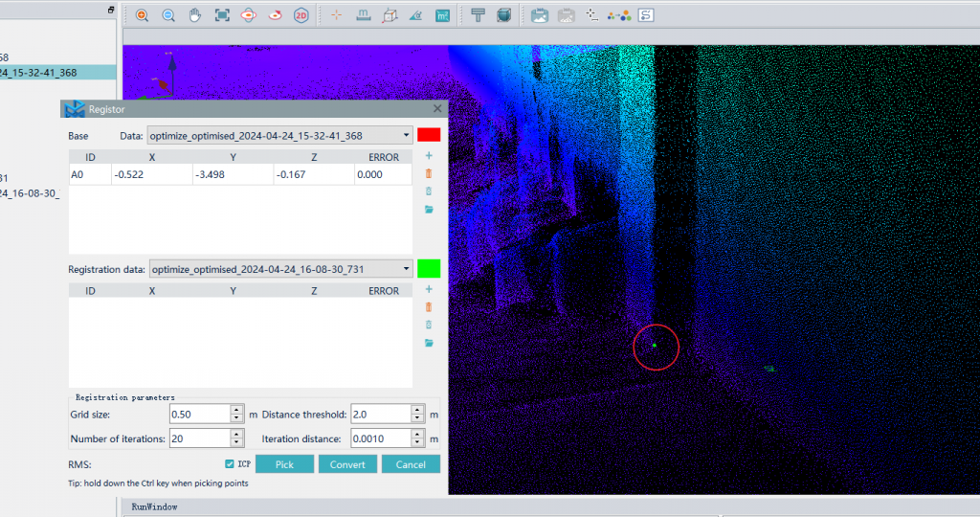Increase Grid size with stepper arrow
Image resolution: width=980 pixels, height=517 pixels.
tap(236, 410)
